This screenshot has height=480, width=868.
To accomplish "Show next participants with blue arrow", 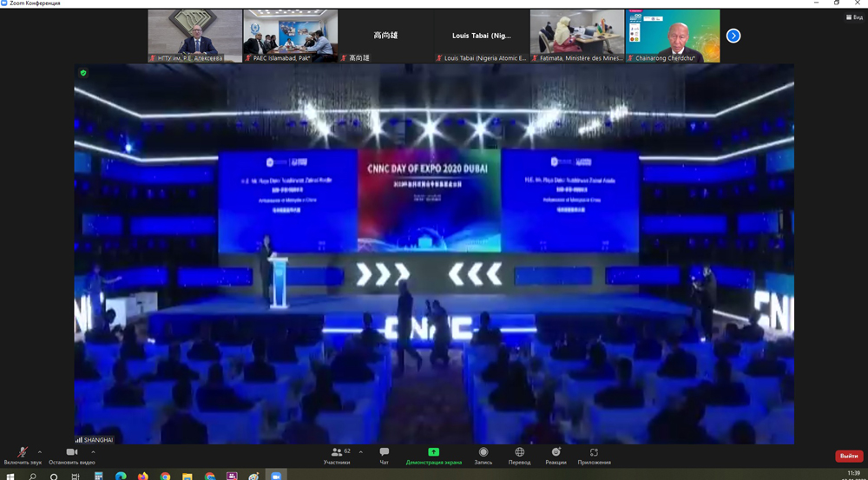I will tap(733, 36).
